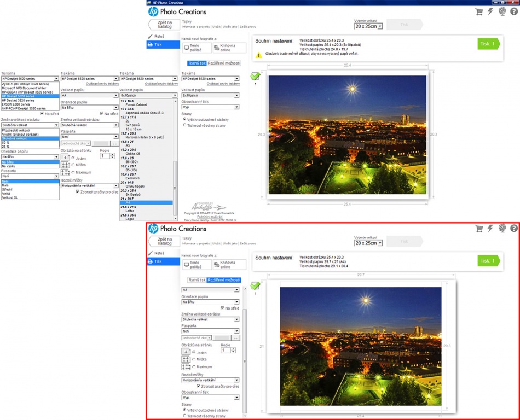Click the night city photo preview in lower window
This screenshot has width=520, height=420.
point(361,346)
